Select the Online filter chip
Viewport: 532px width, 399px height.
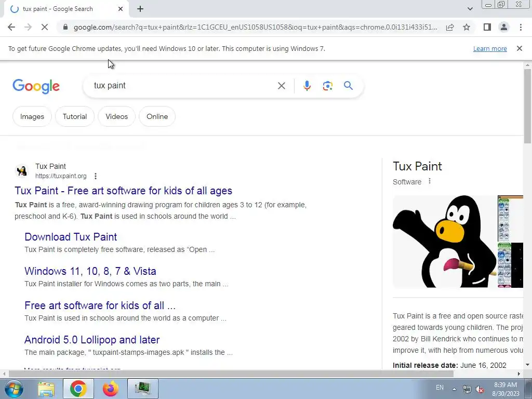point(157,116)
